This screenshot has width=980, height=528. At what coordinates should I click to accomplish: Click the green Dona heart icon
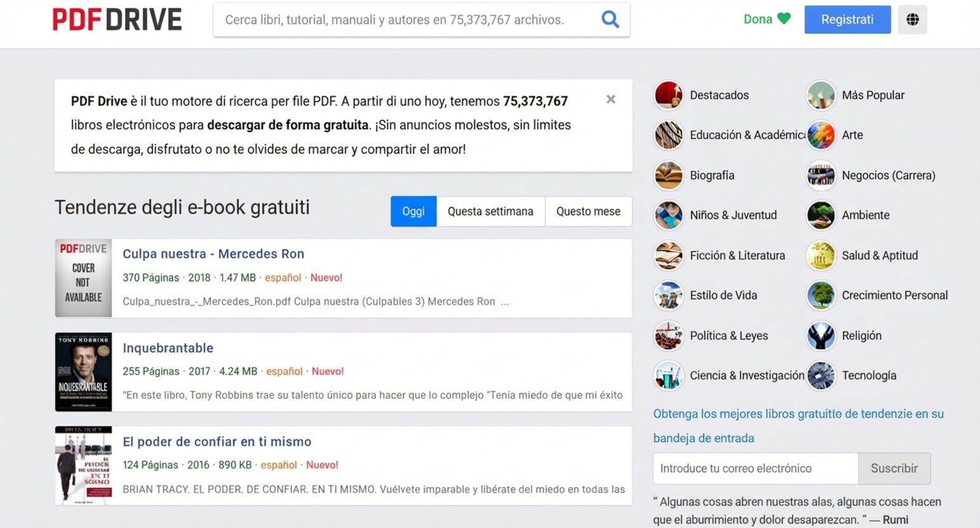[784, 19]
